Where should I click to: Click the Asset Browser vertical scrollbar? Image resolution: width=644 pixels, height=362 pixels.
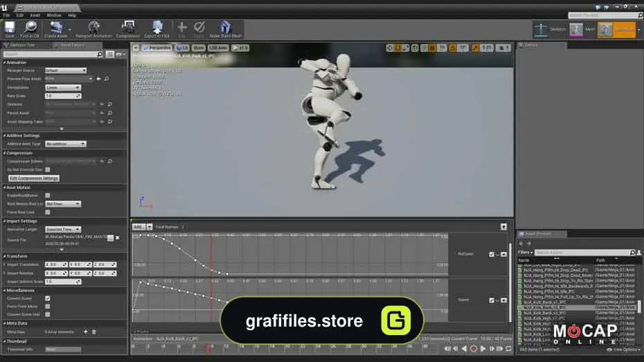coord(638,306)
